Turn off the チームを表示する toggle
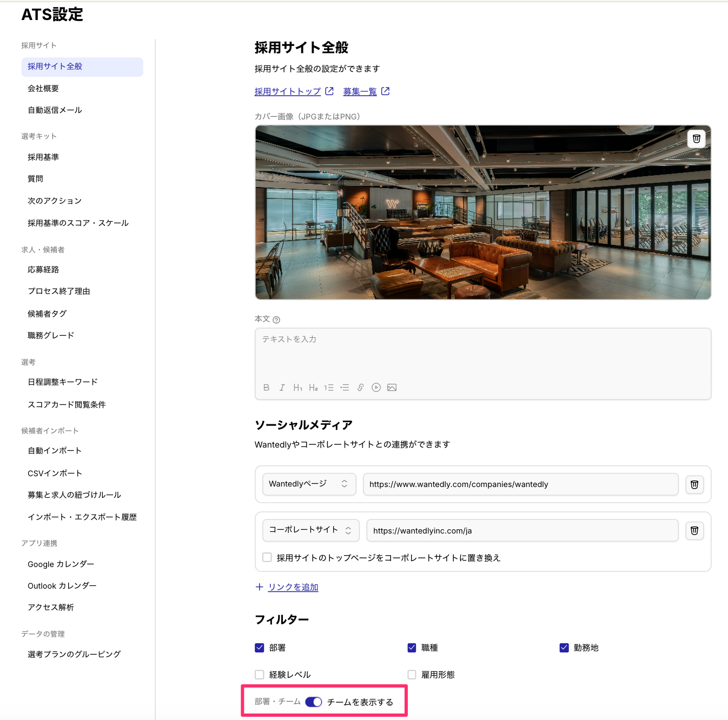728x720 pixels. point(314,702)
